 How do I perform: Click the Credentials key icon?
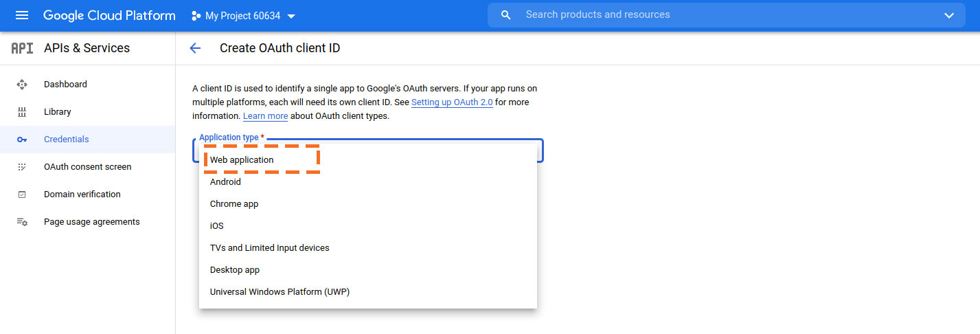pos(22,140)
